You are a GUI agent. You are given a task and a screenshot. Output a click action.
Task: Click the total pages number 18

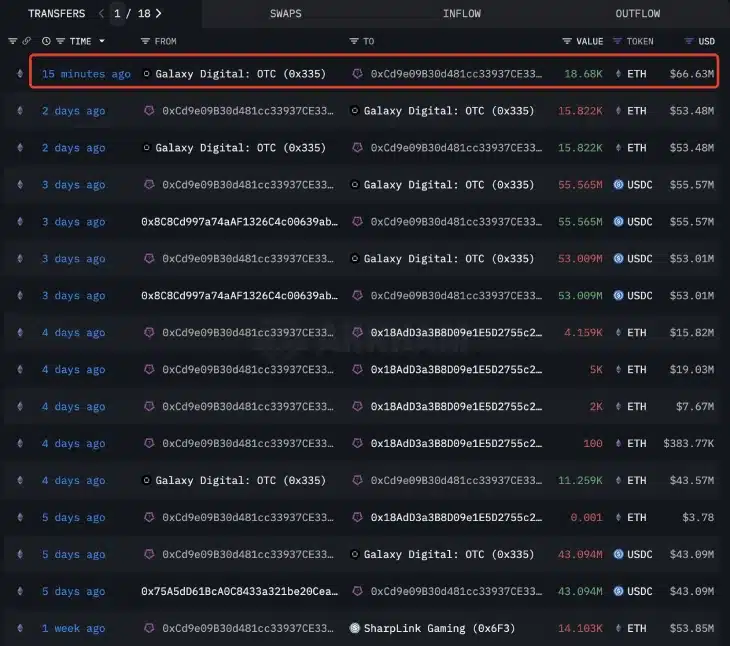[x=144, y=13]
